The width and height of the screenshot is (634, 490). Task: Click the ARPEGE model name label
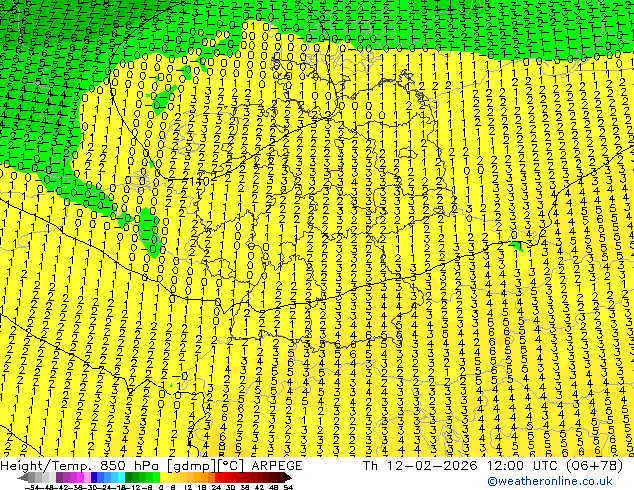[277, 466]
